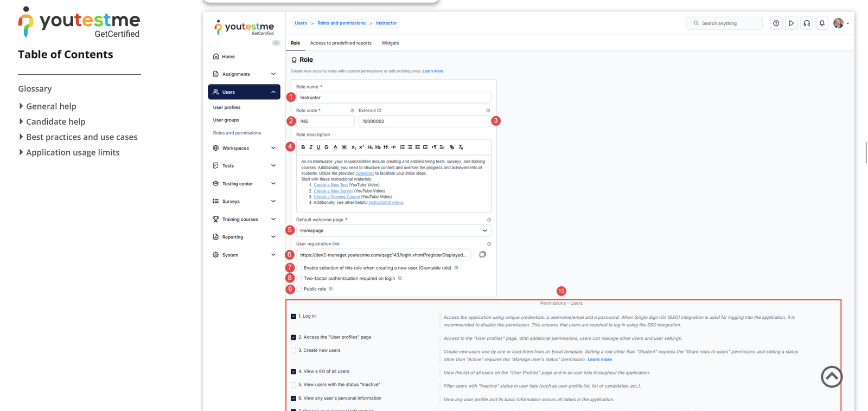Enable the Public role checkbox

(x=299, y=289)
